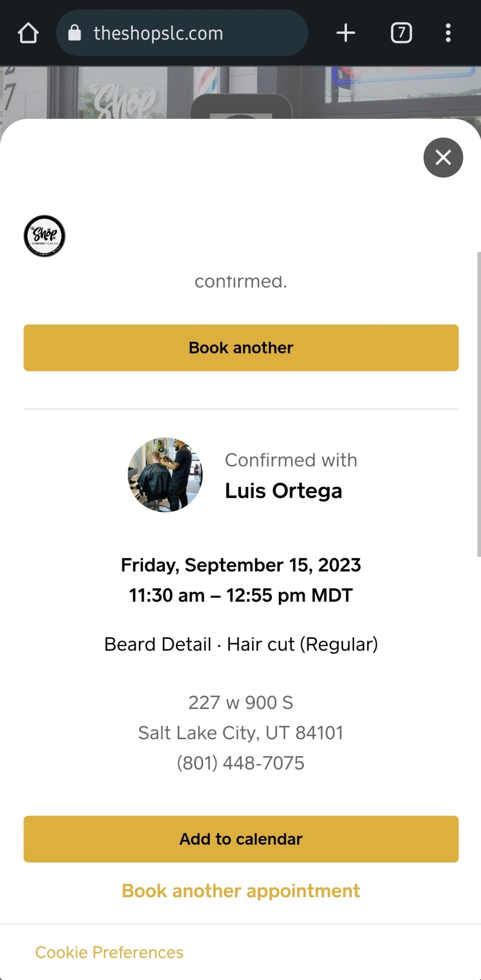The height and width of the screenshot is (980, 481).
Task: Tap the Luis Ortega name text
Action: point(284,491)
